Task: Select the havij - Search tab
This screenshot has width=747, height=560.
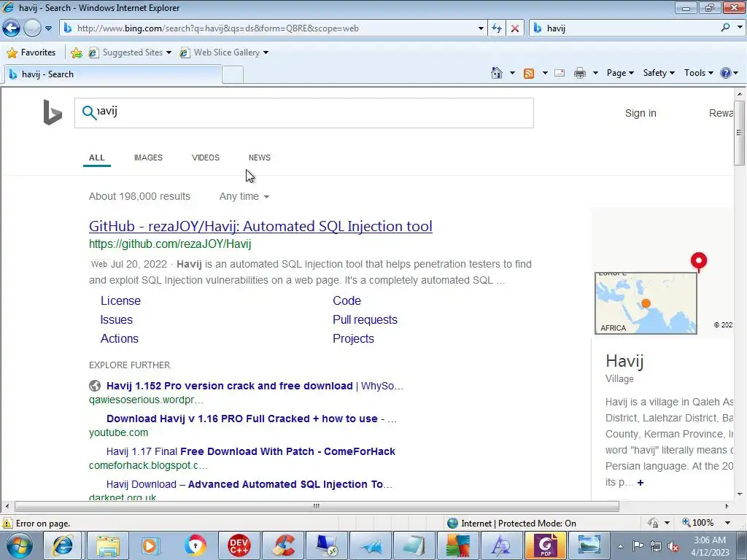Action: pyautogui.click(x=112, y=74)
